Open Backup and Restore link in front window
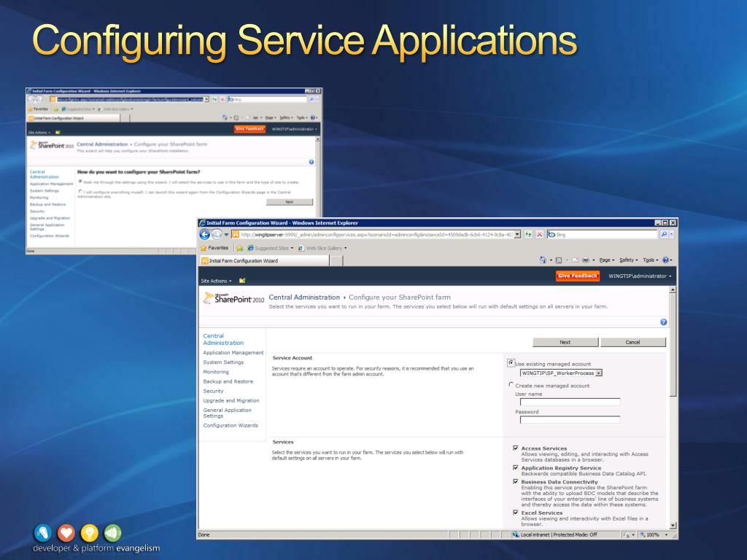 point(228,381)
